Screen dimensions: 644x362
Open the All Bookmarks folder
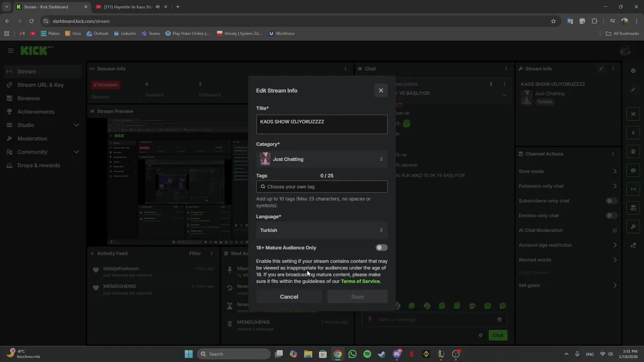622,34
